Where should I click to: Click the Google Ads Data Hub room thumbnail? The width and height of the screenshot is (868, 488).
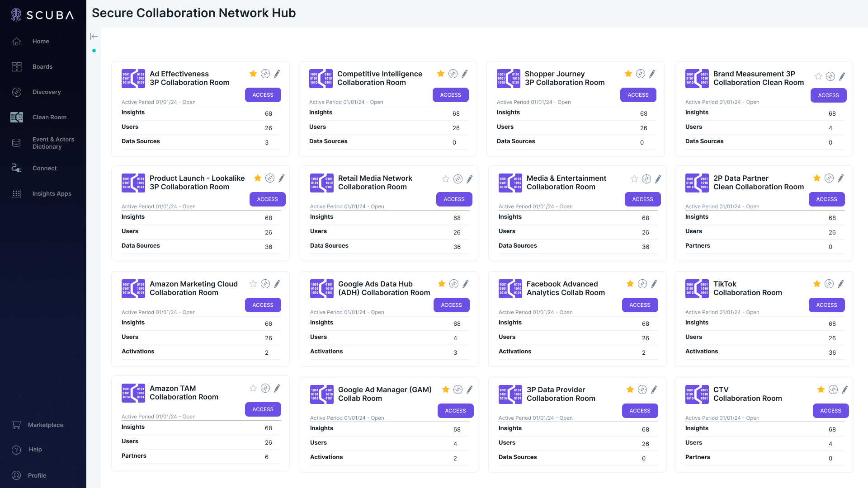point(322,289)
